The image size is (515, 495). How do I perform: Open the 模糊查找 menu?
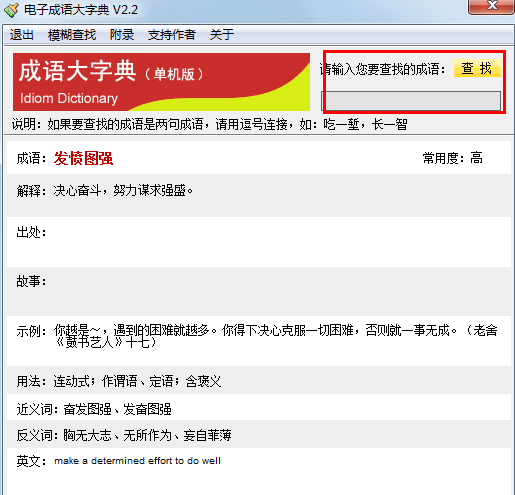[x=72, y=35]
